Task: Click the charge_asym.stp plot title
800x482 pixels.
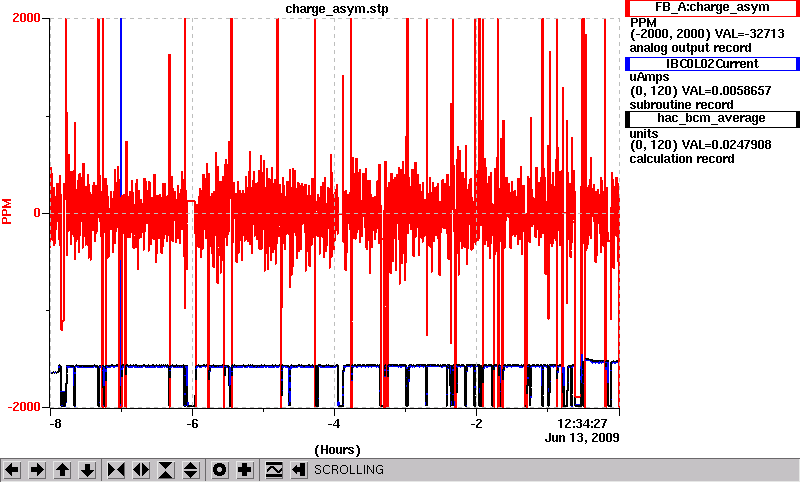Action: 337,9
